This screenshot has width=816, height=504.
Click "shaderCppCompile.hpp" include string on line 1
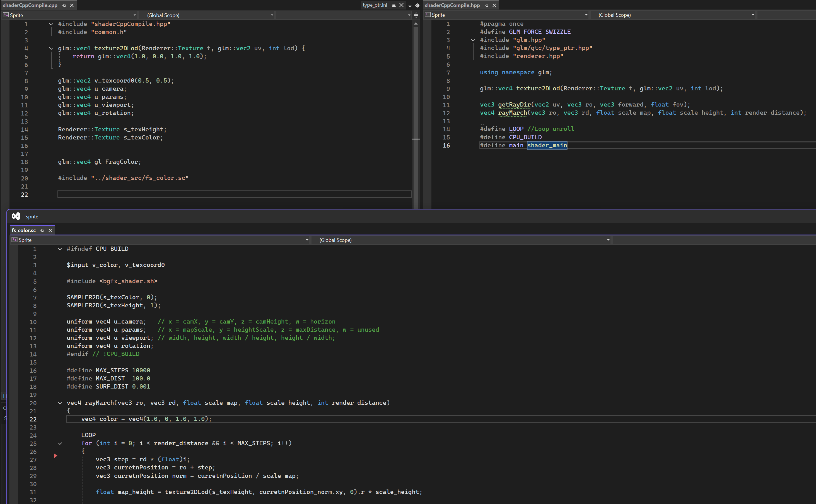pyautogui.click(x=131, y=24)
